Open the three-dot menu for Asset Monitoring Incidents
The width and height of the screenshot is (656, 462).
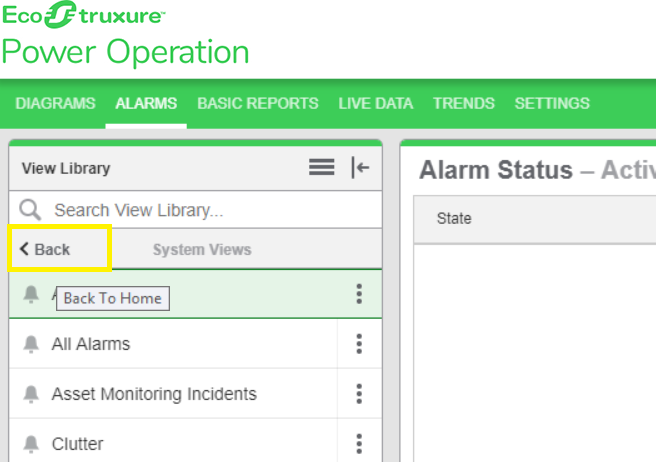(x=359, y=394)
